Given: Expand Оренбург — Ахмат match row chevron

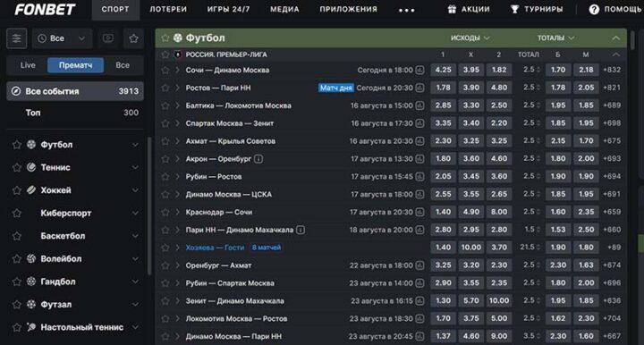Looking at the screenshot, I should [x=177, y=265].
